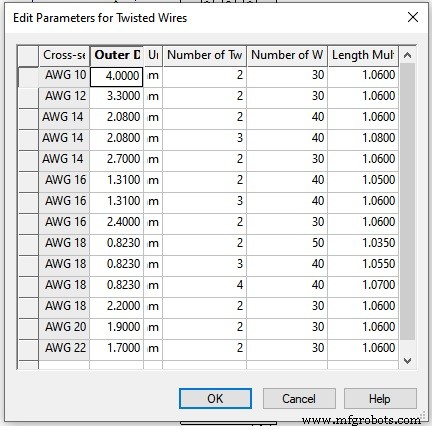Select the row header for AWG 12 row
The image size is (432, 430).
click(28, 97)
